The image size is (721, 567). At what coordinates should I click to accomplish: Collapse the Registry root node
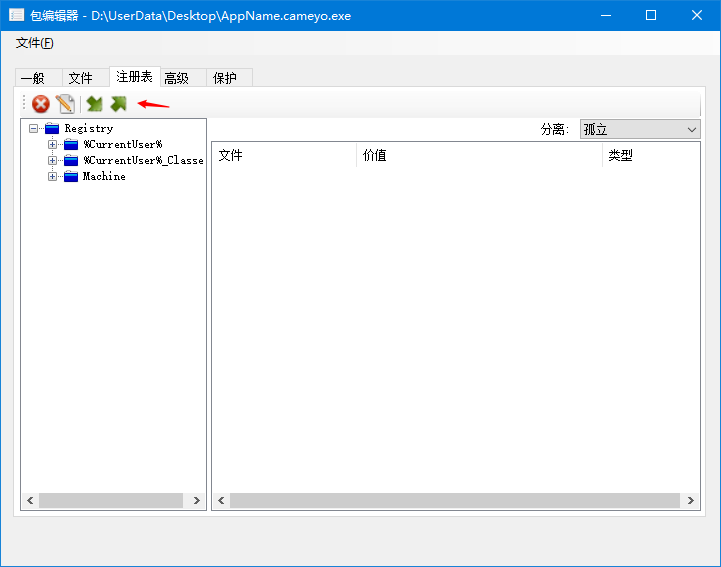pyautogui.click(x=33, y=128)
